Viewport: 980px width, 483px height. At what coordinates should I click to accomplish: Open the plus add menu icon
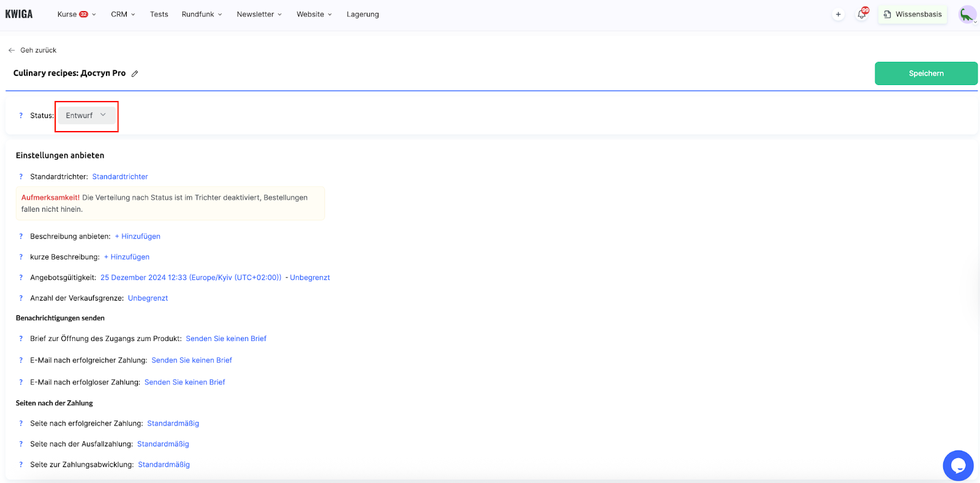(x=838, y=15)
